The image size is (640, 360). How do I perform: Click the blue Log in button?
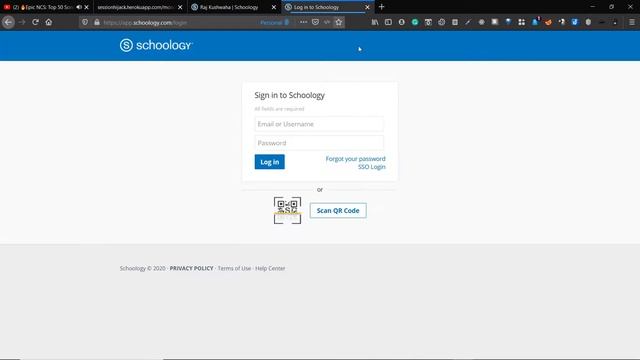click(269, 162)
